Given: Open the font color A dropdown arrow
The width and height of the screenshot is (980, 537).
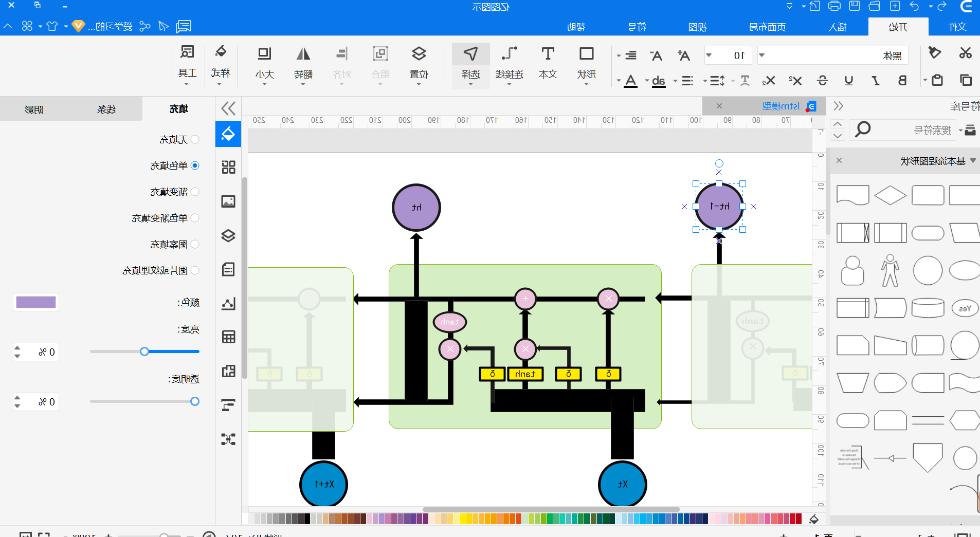Looking at the screenshot, I should 619,81.
